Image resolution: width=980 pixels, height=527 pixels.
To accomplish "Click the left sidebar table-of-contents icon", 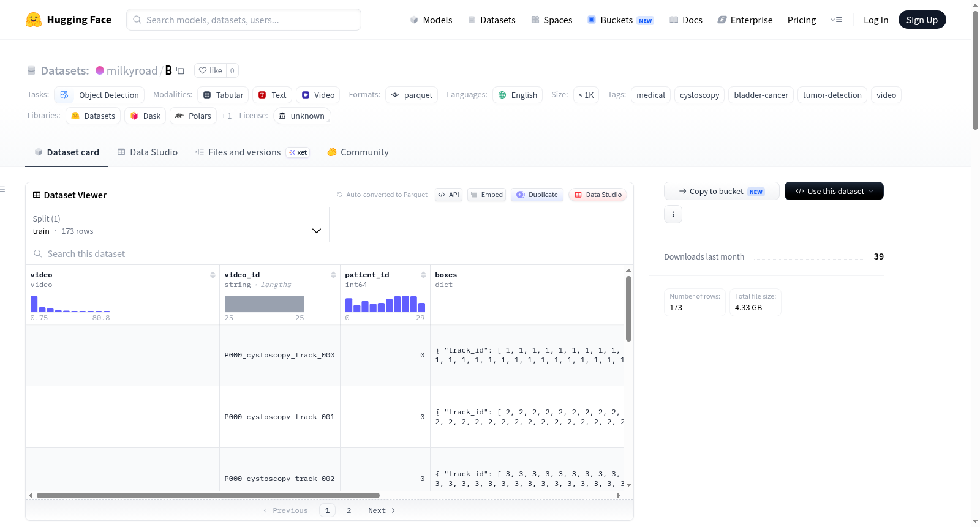I will click(x=3, y=189).
